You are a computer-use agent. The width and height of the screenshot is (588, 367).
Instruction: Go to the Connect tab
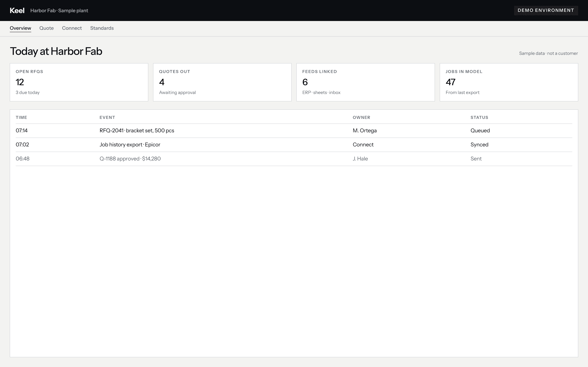point(72,28)
